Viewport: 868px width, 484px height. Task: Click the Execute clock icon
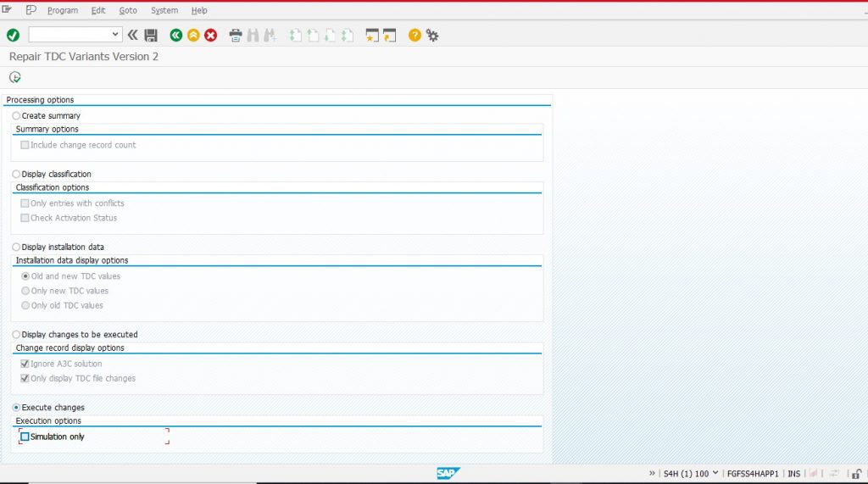[x=15, y=77]
